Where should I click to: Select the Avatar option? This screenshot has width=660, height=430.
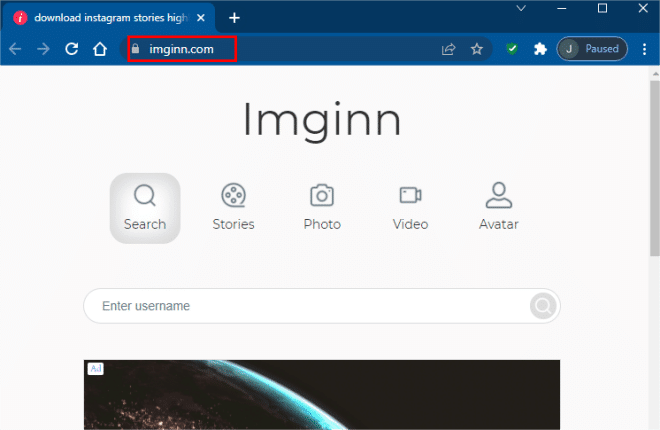pos(499,208)
